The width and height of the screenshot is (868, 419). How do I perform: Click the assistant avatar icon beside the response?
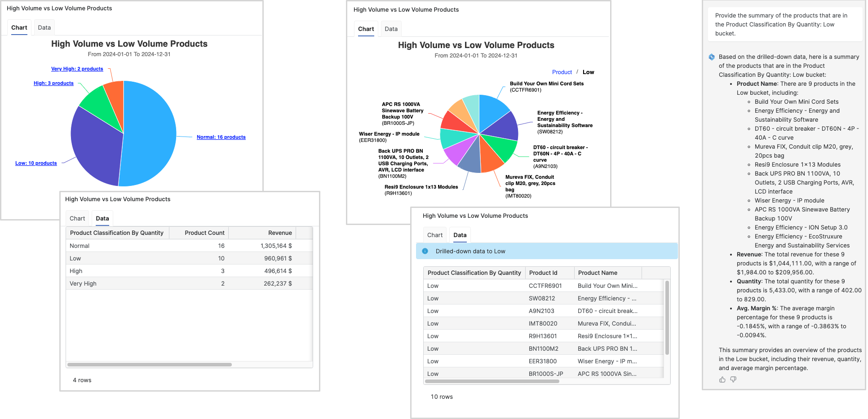(712, 57)
